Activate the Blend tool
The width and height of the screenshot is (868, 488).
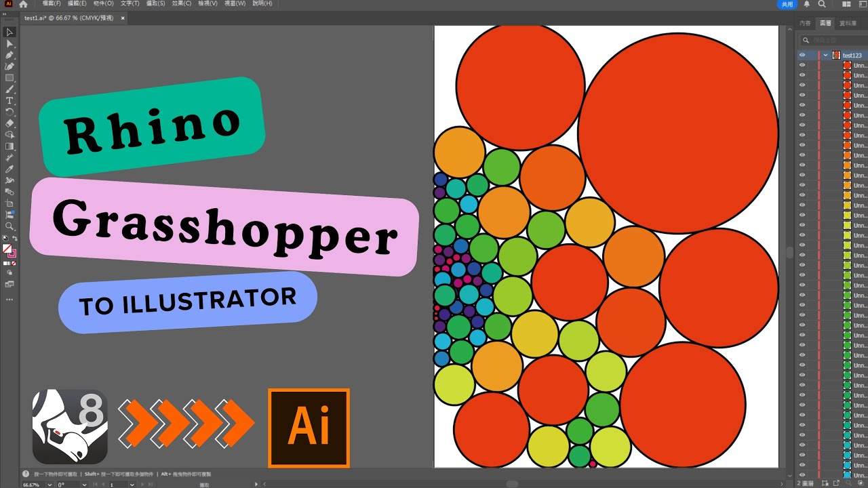pyautogui.click(x=9, y=192)
